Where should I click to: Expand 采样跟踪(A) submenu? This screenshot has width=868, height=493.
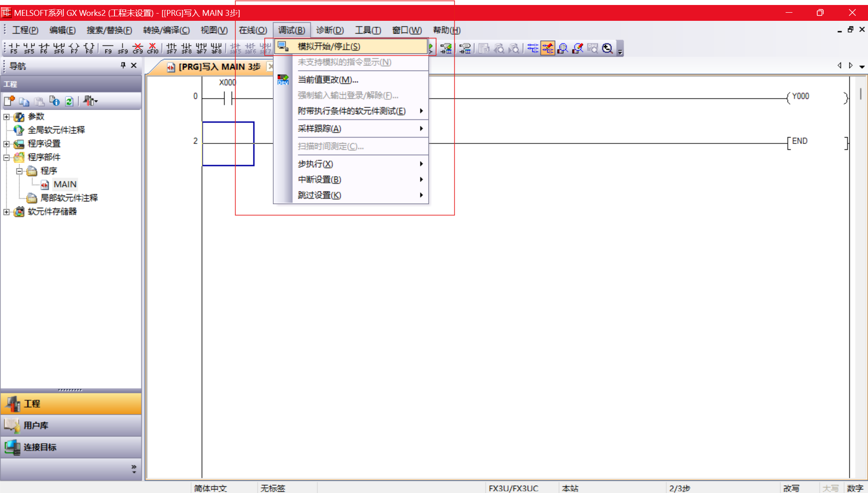[351, 129]
